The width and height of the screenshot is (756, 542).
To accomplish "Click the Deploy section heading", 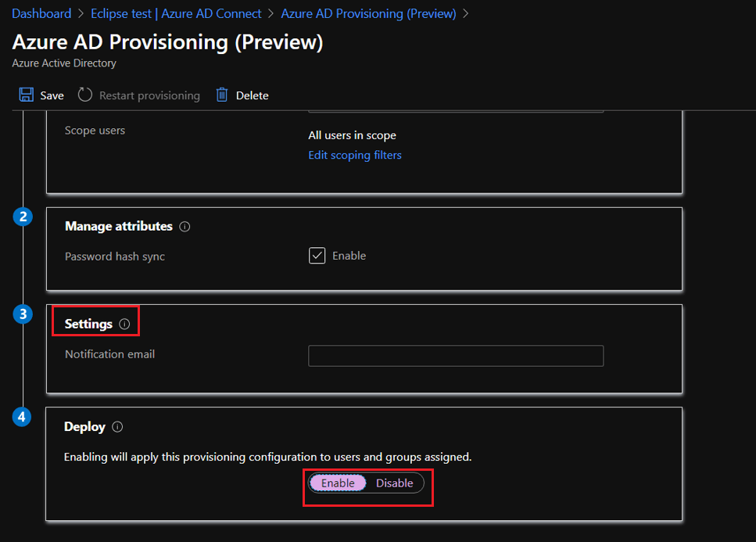I will tap(84, 427).
